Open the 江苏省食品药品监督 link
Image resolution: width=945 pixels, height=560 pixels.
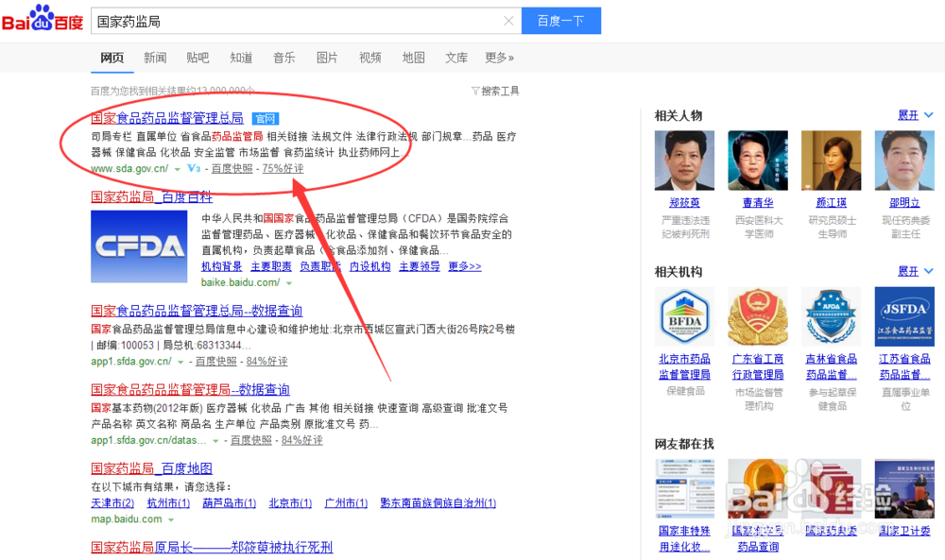coord(904,366)
